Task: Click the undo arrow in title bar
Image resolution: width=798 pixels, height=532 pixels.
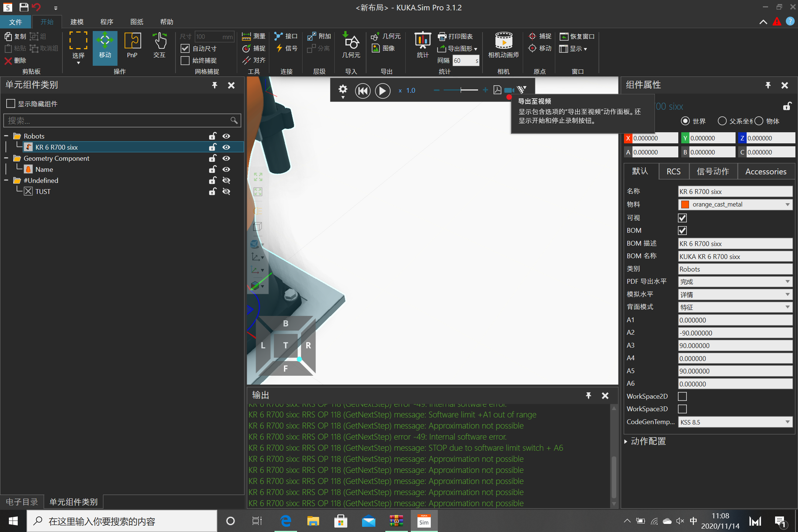Action: pyautogui.click(x=37, y=7)
